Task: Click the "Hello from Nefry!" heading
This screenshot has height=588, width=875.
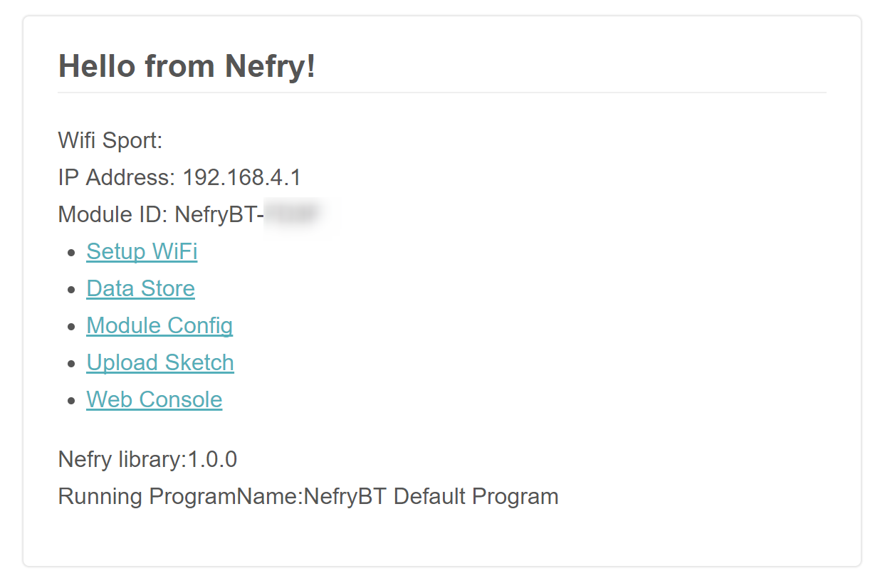Action: pos(187,66)
